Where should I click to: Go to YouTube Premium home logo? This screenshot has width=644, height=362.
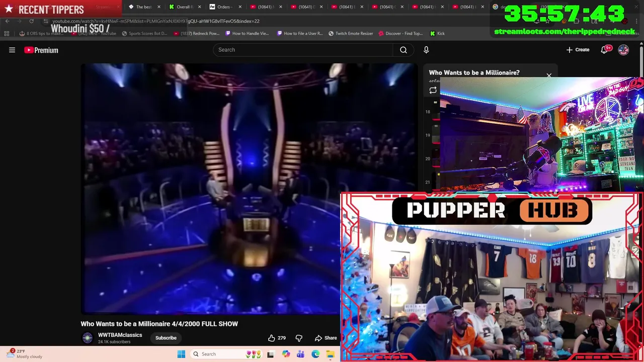tap(41, 50)
